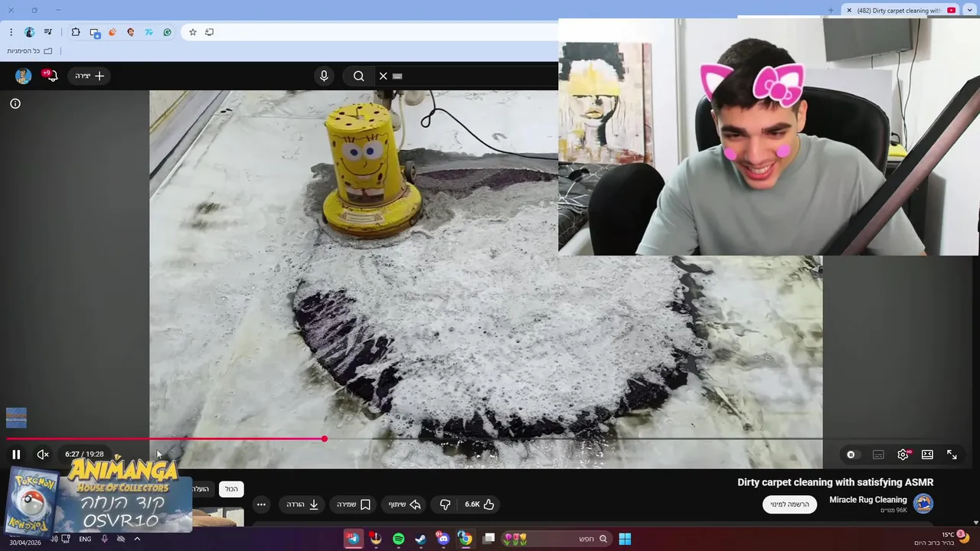Open Telegram from the taskbar
Image resolution: width=980 pixels, height=551 pixels.
coord(353,539)
